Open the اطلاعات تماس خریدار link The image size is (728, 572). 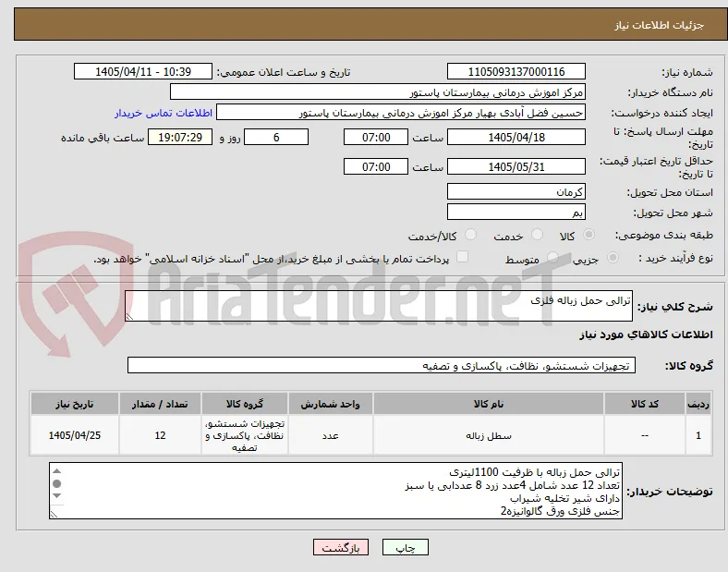pyautogui.click(x=164, y=113)
